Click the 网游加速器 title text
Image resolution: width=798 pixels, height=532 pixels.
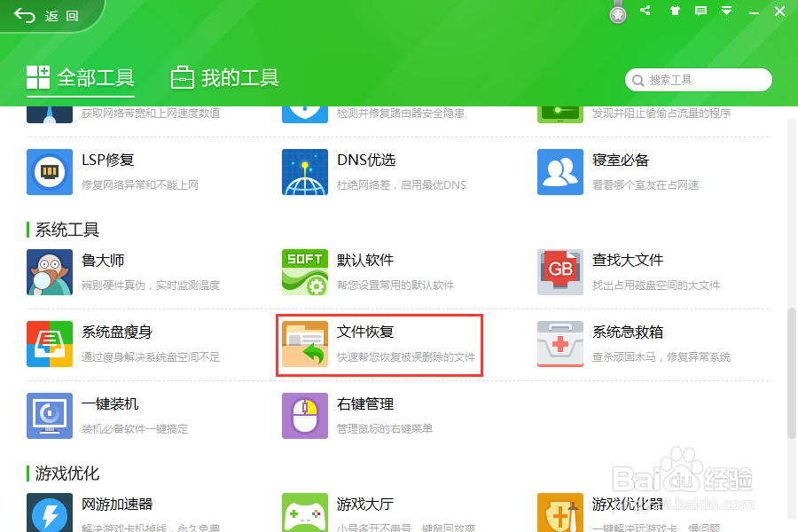coord(117,504)
